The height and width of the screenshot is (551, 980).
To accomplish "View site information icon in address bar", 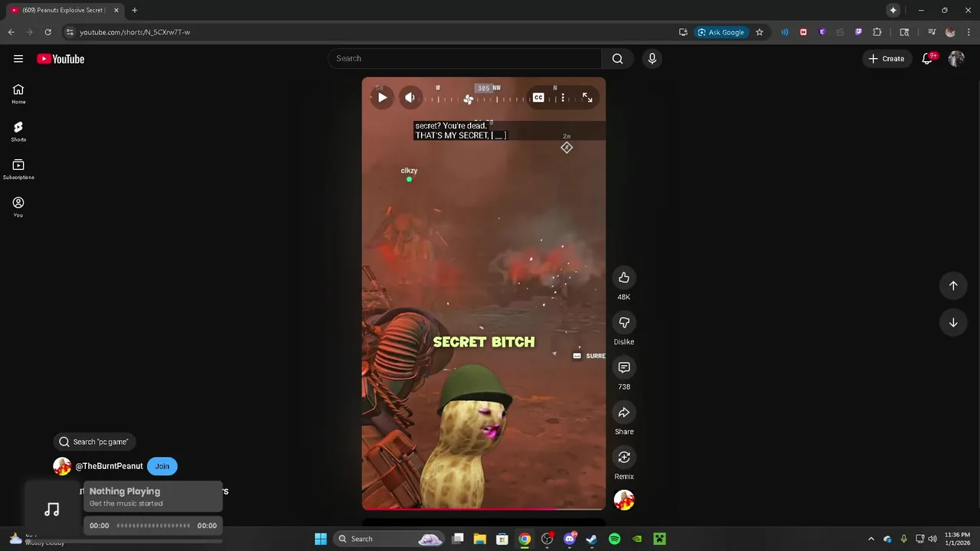I will [x=70, y=32].
